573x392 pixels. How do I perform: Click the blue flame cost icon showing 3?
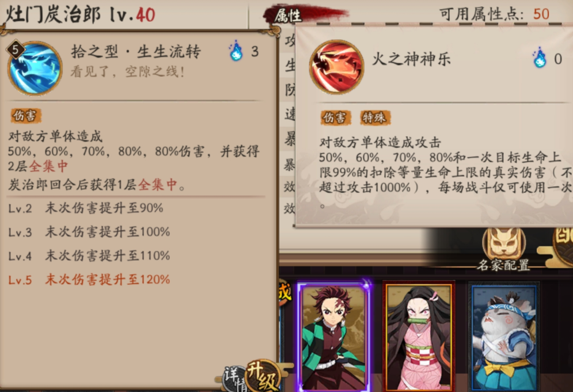[236, 51]
